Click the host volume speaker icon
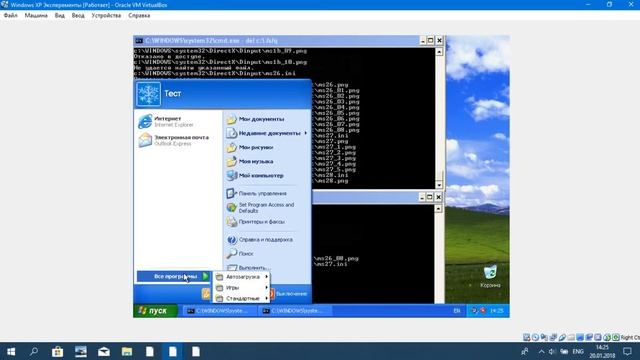The height and width of the screenshot is (360, 640). (x=552, y=351)
